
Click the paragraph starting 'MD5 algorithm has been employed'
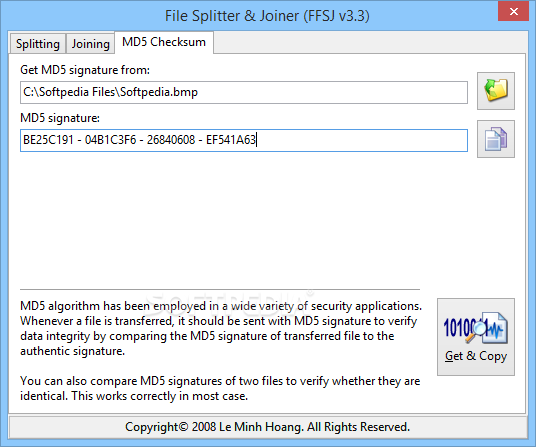tap(221, 328)
